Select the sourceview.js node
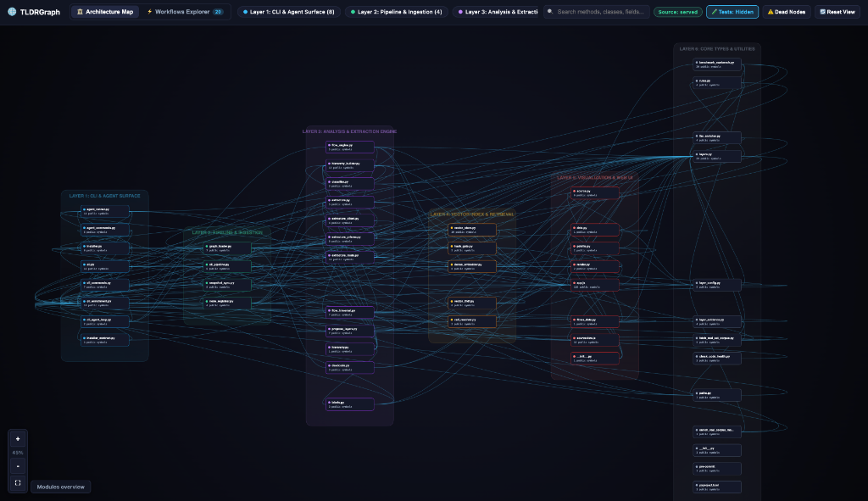This screenshot has height=501, width=868. [x=595, y=340]
